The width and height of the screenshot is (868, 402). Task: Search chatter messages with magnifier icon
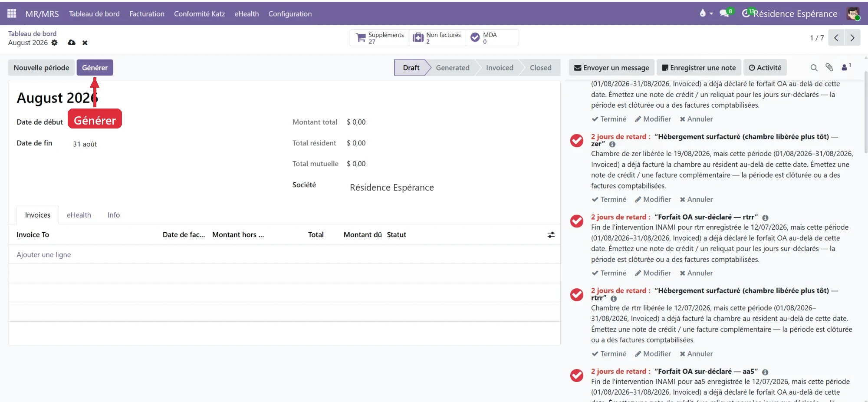coord(814,68)
